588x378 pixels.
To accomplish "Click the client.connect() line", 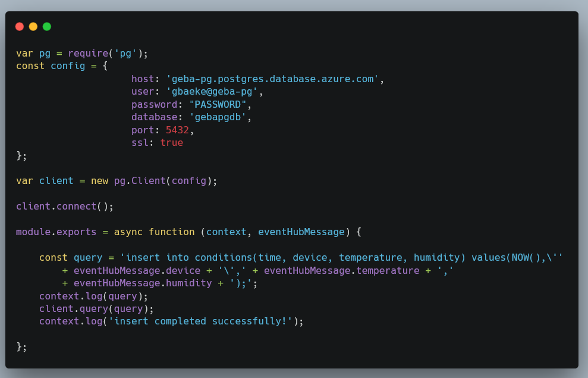I will point(64,207).
